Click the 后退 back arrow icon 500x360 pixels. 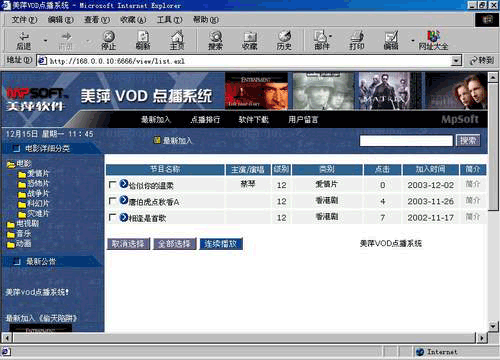(24, 36)
